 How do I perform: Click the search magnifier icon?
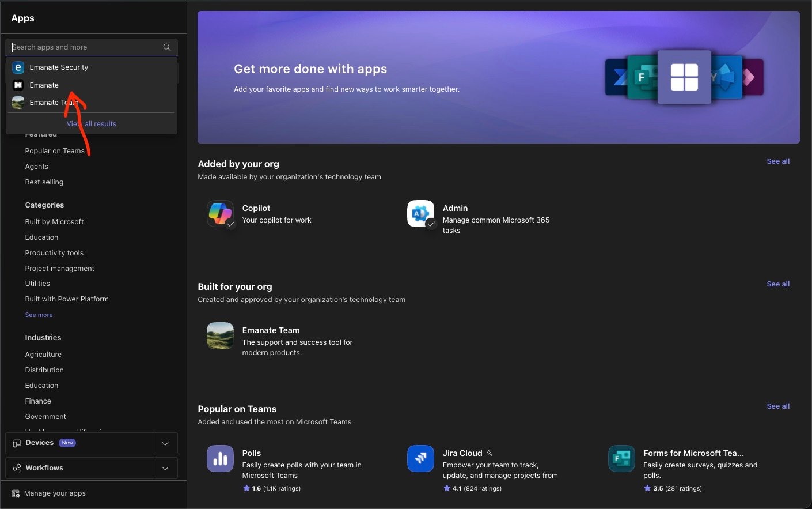[167, 47]
